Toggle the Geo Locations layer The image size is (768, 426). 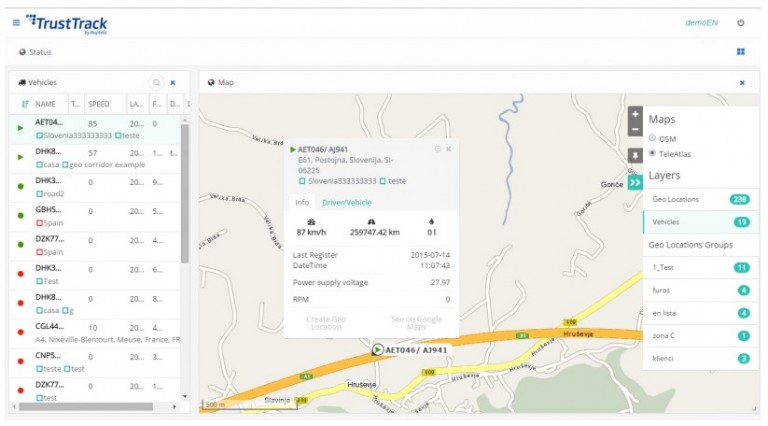pos(699,199)
